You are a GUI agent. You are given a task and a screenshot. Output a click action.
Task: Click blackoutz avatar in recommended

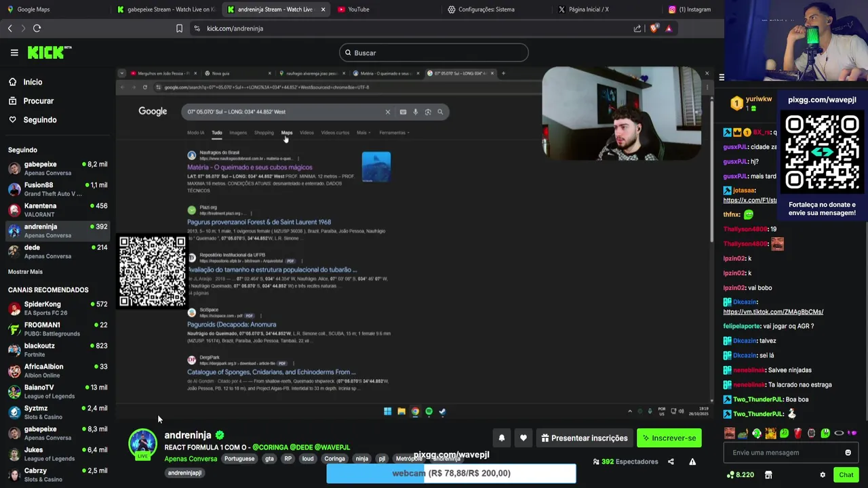(14, 350)
